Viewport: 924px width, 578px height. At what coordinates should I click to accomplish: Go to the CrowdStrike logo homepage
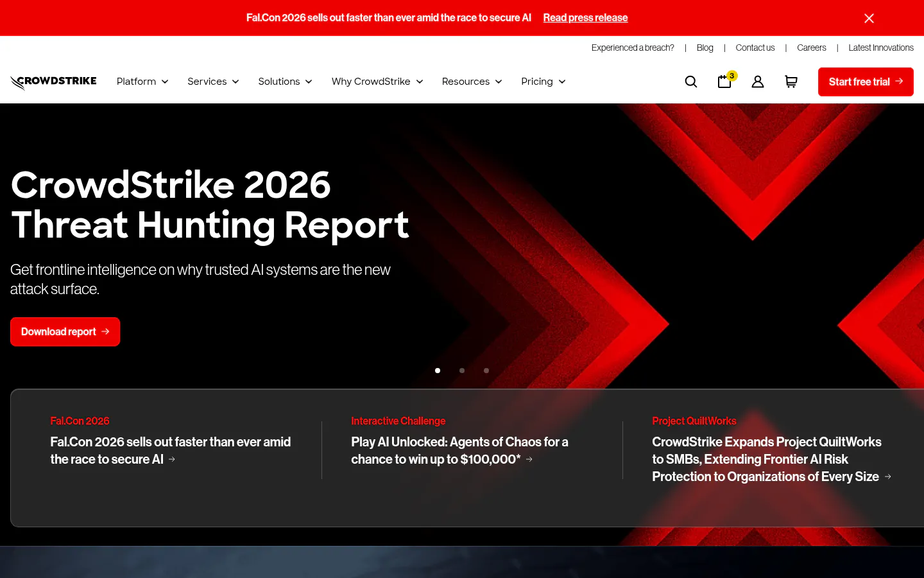pos(53,82)
